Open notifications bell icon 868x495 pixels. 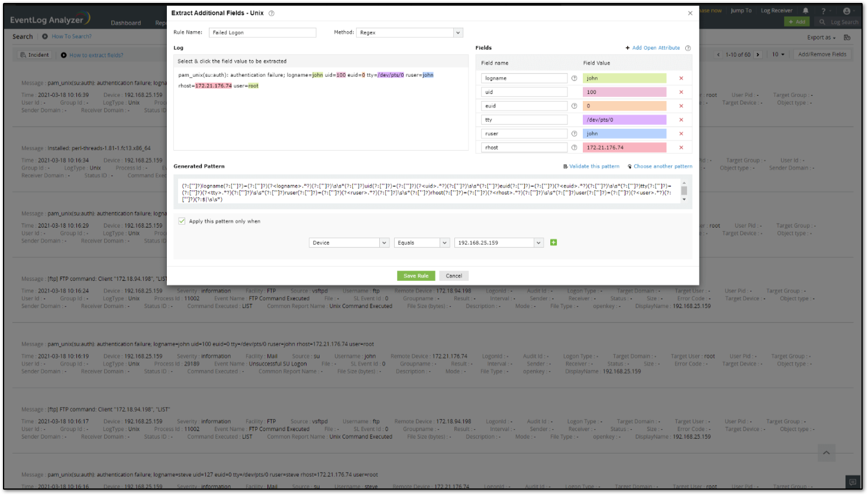pos(805,11)
